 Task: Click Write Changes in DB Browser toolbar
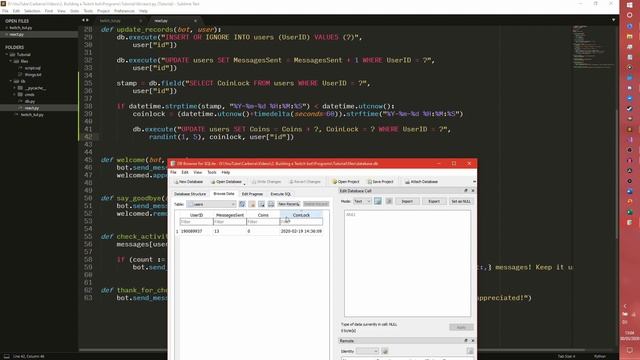click(267, 182)
